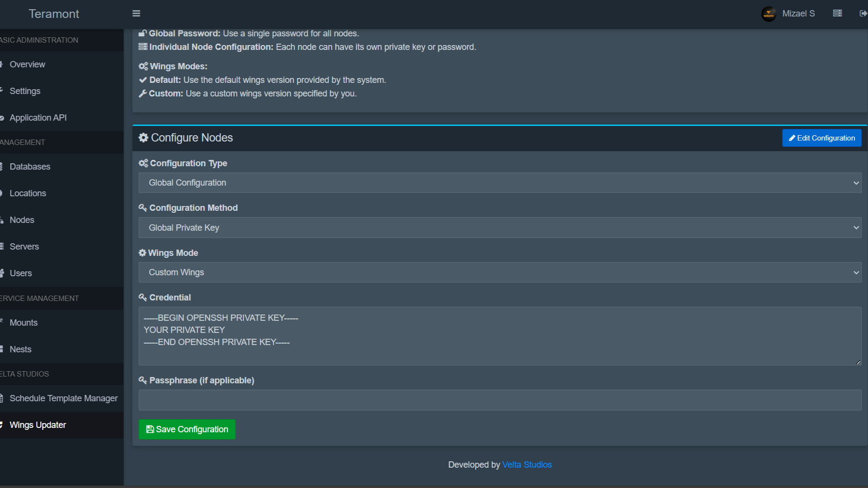Open the Configuration Type dropdown

(499, 183)
